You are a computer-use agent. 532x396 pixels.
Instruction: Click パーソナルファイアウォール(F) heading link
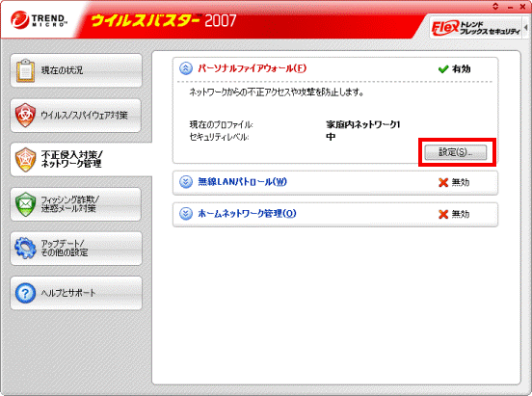pyautogui.click(x=253, y=68)
